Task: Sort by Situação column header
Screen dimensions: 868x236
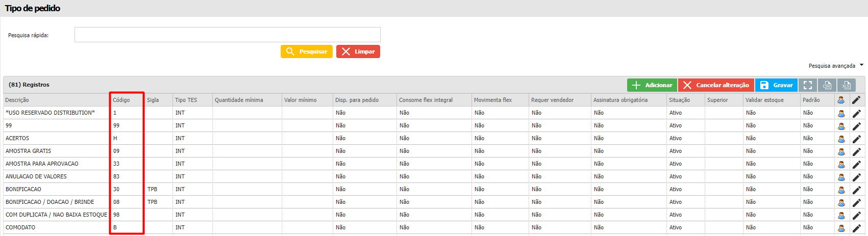Action: click(680, 100)
